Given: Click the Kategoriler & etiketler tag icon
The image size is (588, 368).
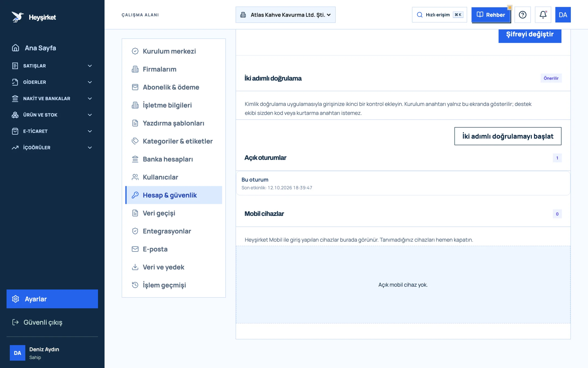Looking at the screenshot, I should 135,141.
